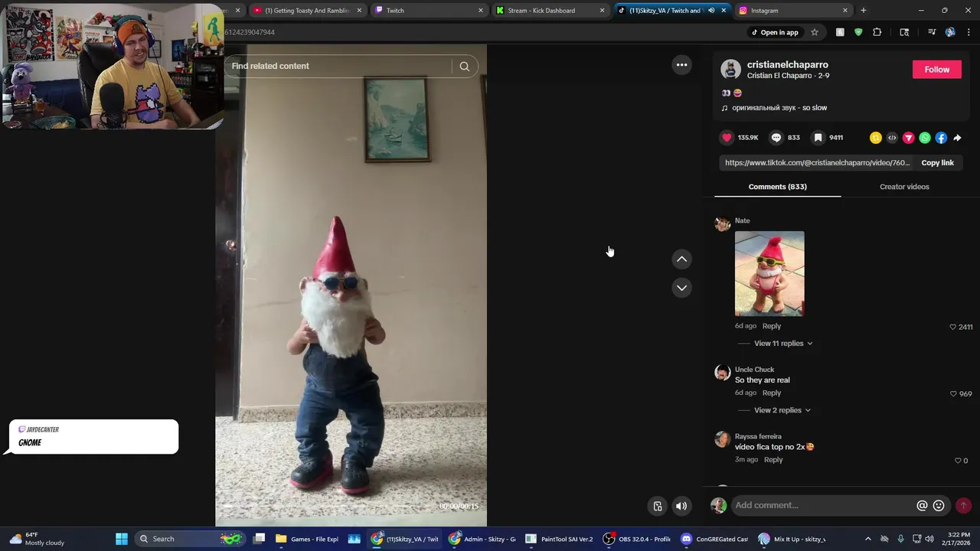Follow cristianelchaparro
Viewport: 980px width, 551px height.
coord(936,70)
